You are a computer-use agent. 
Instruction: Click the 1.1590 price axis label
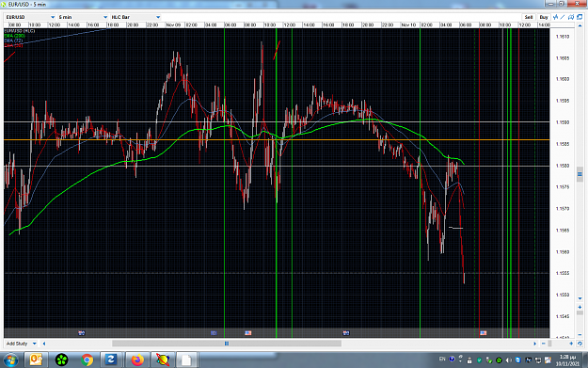point(563,122)
